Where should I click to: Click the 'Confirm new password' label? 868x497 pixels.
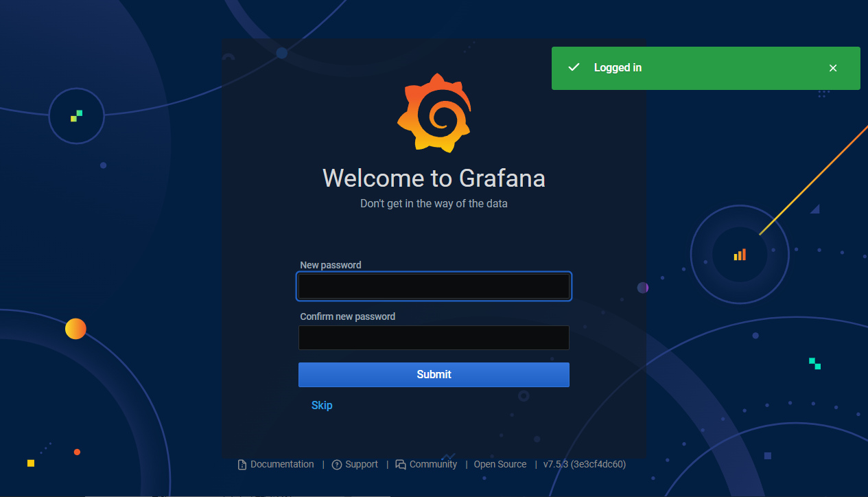(348, 316)
